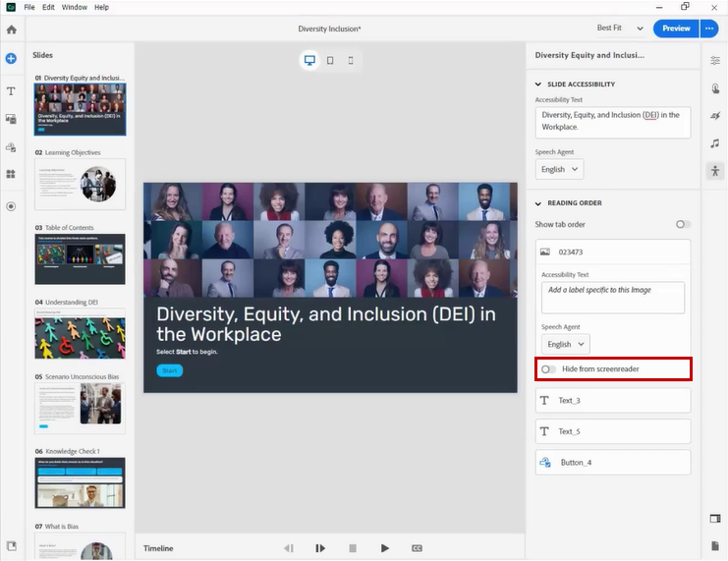Select slide 01 Diversity Equity thumbnail

pos(80,110)
